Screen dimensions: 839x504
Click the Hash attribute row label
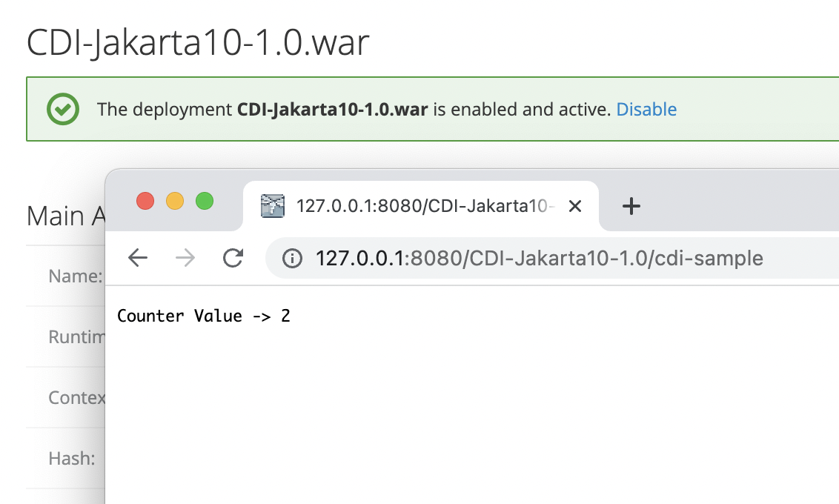point(72,459)
